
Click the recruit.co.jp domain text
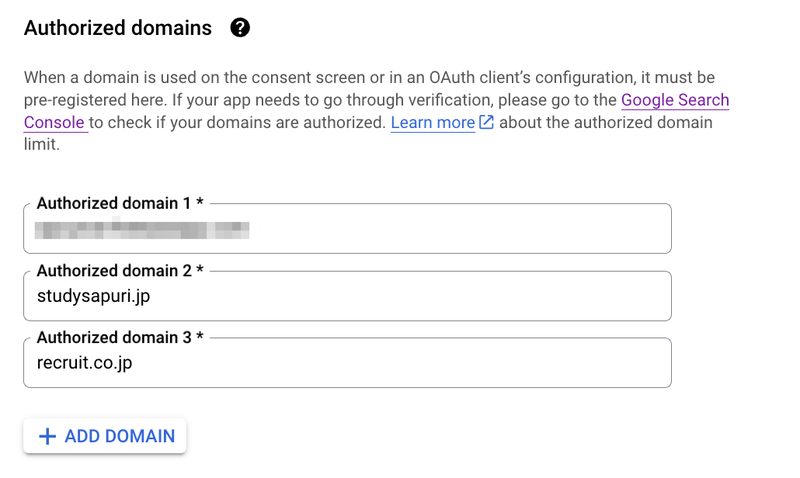point(84,363)
